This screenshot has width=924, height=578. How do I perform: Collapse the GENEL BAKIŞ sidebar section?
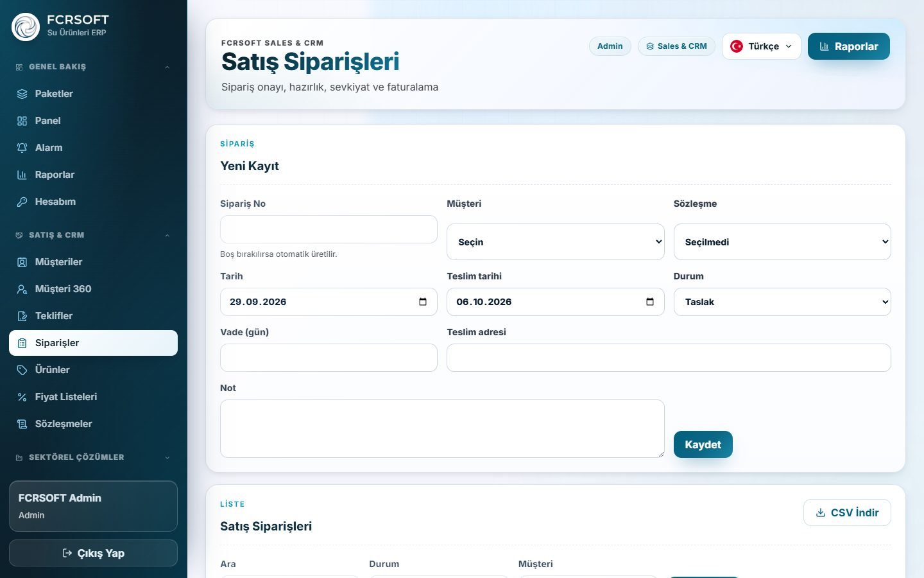point(93,67)
